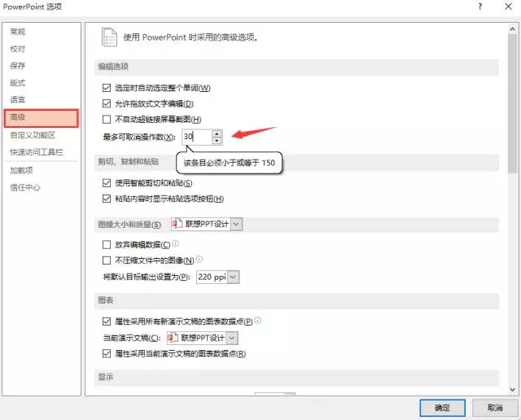
Task: Enable 不自动超链接屏幕截图 option
Action: click(x=106, y=120)
